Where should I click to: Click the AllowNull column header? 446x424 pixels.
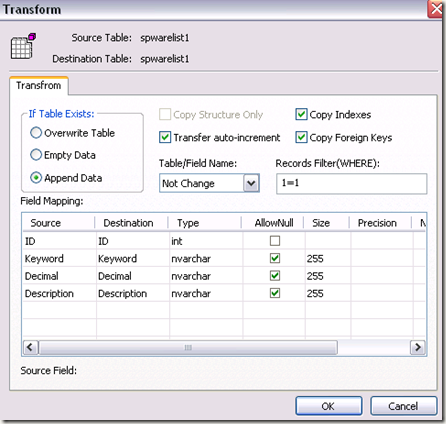(272, 223)
